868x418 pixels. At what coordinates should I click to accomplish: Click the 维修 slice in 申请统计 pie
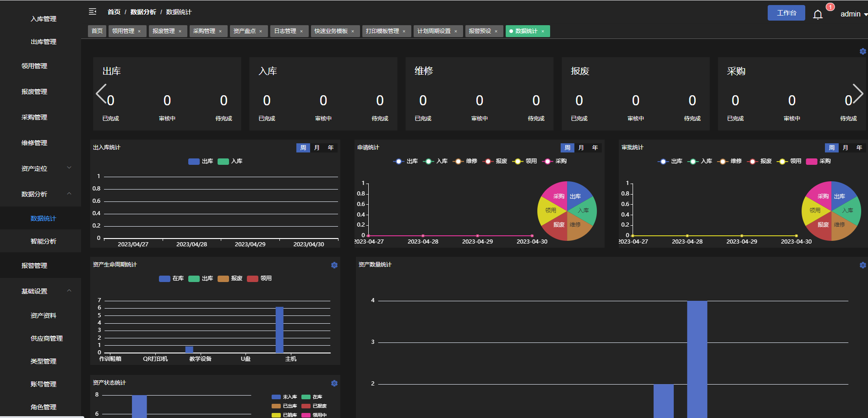(576, 227)
